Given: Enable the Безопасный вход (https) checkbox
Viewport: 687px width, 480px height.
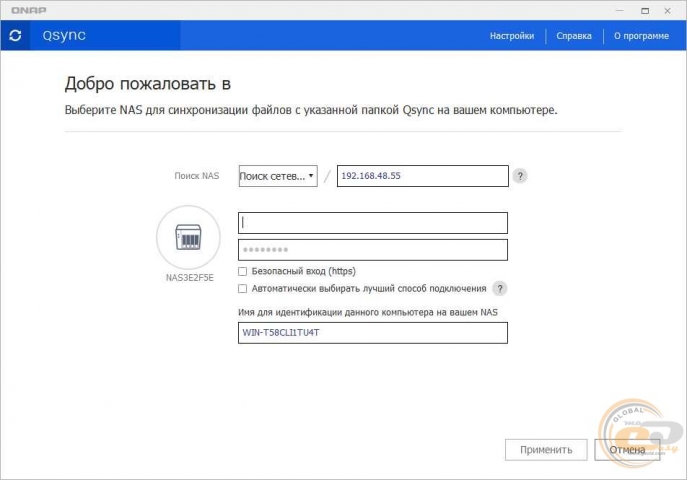Looking at the screenshot, I should coord(242,272).
